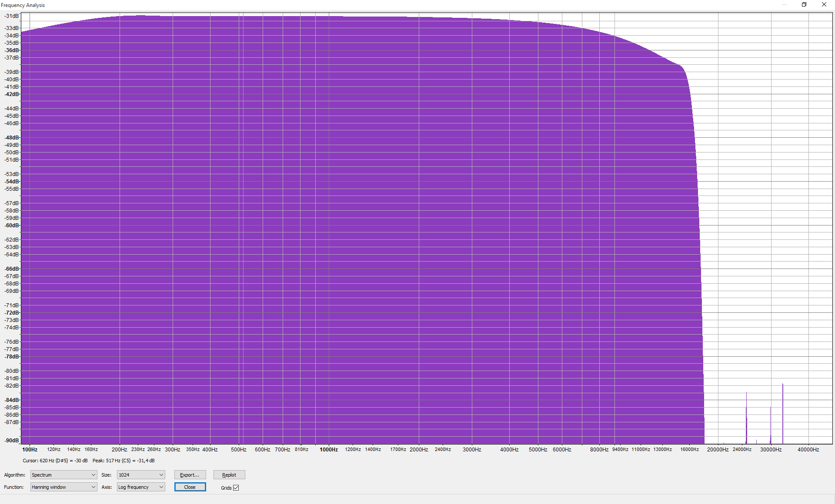The height and width of the screenshot is (504, 835).
Task: Toggle the Grids checkbox
Action: pos(236,487)
